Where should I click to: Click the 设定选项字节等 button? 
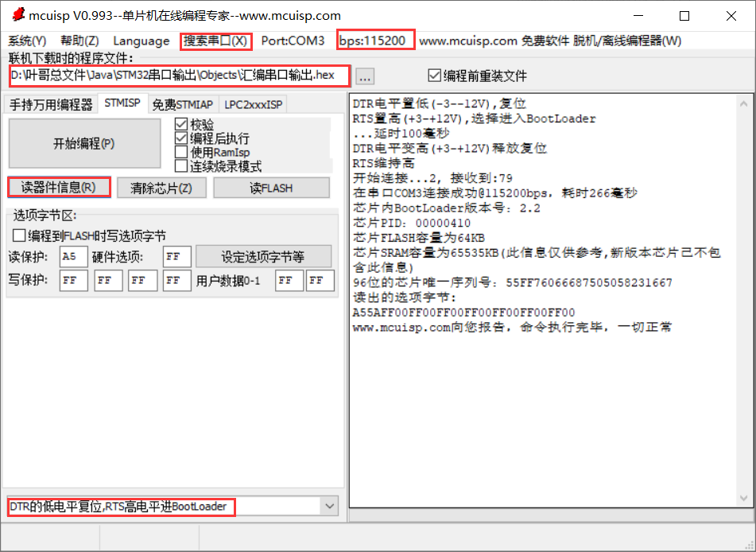point(262,256)
